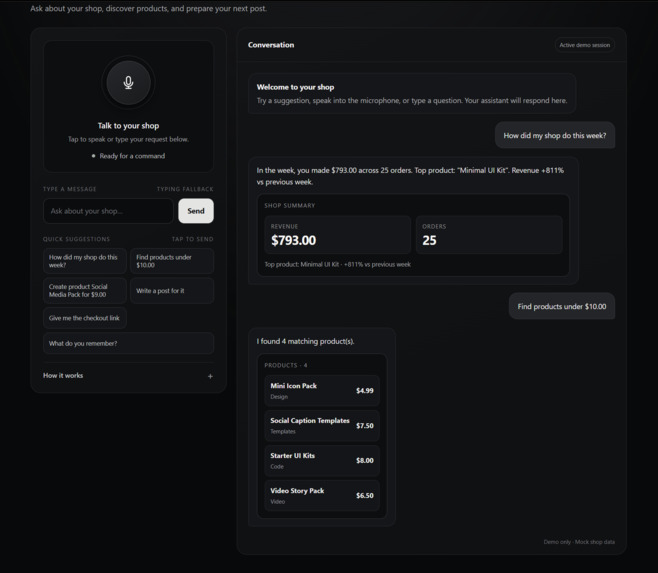Send suggestion Create product Social Media Pack

pyautogui.click(x=85, y=290)
